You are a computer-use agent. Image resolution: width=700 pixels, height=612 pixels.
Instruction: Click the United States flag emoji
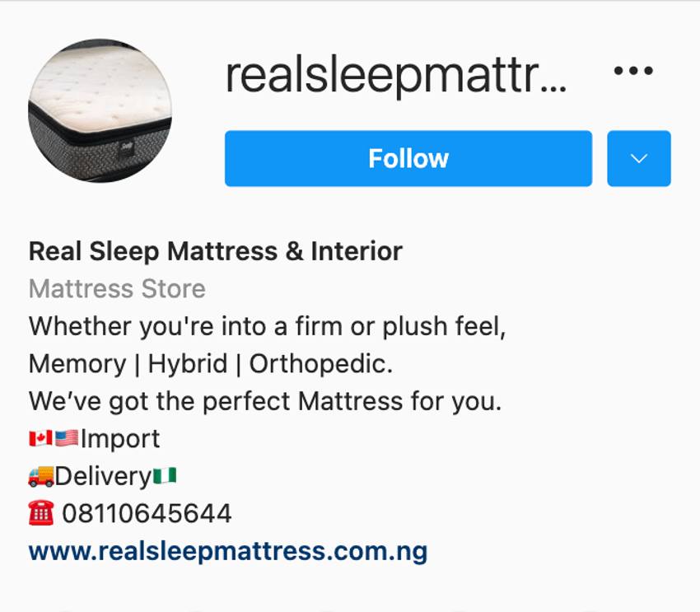(67, 438)
